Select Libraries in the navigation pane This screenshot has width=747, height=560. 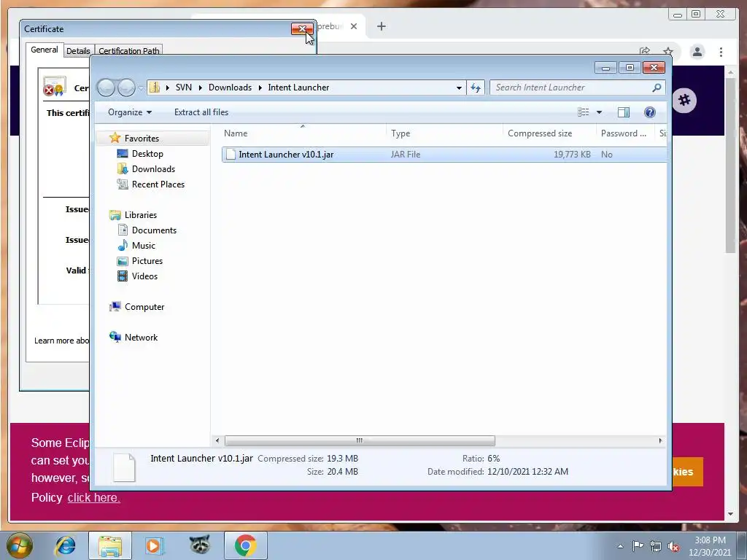[x=141, y=215]
